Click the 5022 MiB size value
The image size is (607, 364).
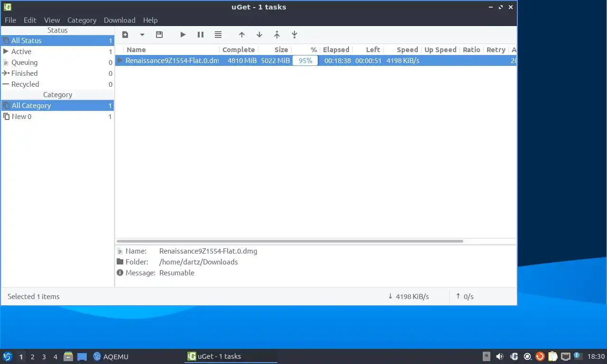pos(275,61)
